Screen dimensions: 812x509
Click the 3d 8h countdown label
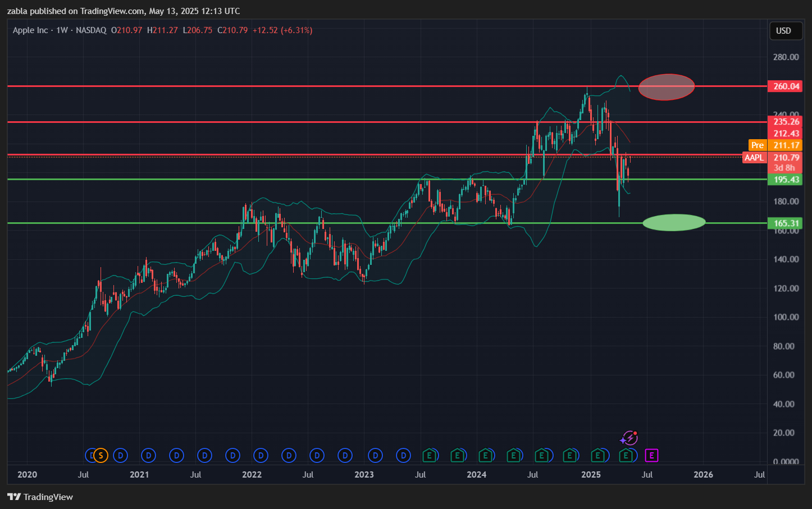pos(784,168)
